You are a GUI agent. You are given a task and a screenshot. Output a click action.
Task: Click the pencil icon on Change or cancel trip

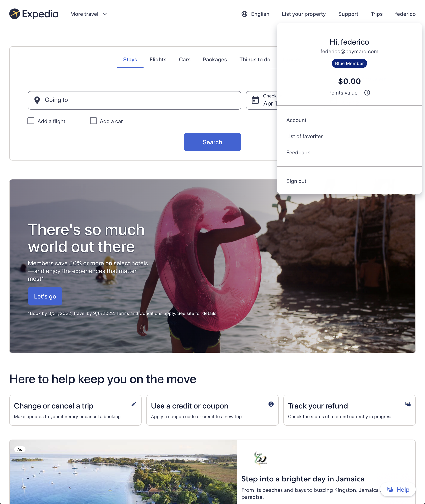[x=134, y=404]
